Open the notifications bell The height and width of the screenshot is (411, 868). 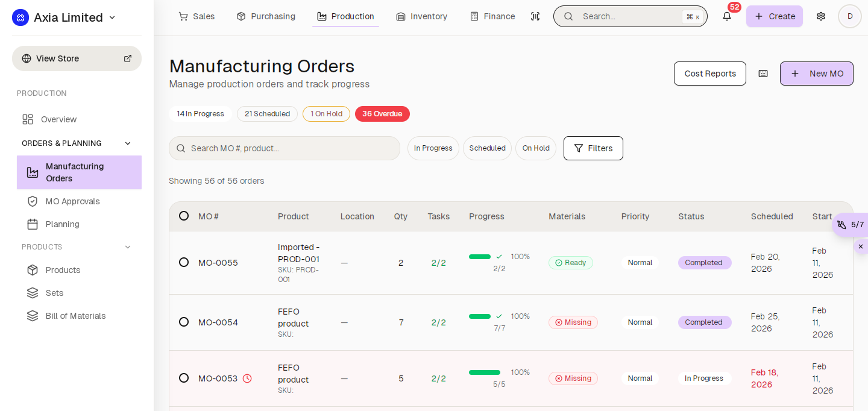pyautogui.click(x=727, y=16)
